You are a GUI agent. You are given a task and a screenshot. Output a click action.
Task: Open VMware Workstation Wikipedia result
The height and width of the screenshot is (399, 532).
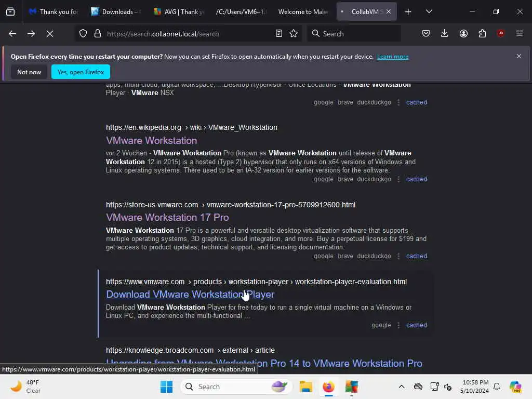(151, 140)
